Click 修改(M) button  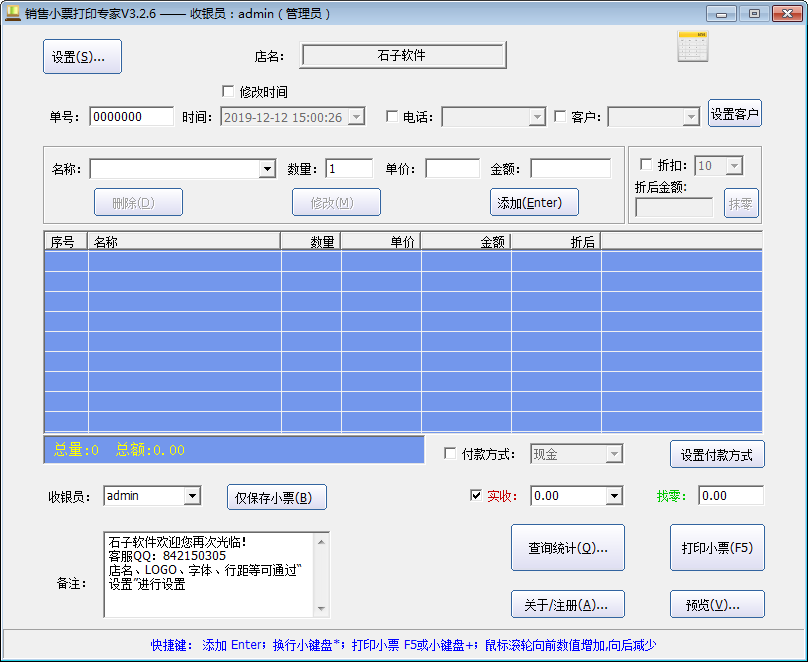coord(336,202)
